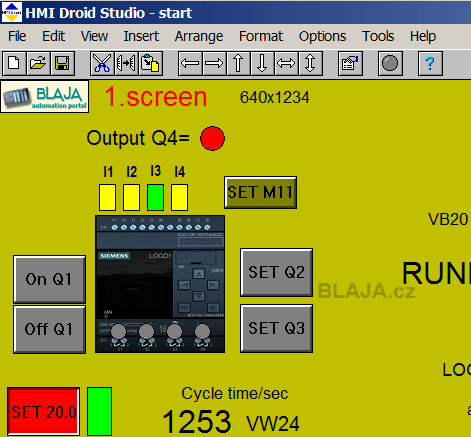
Task: Select the Cycle time/sec label
Action: [235, 394]
